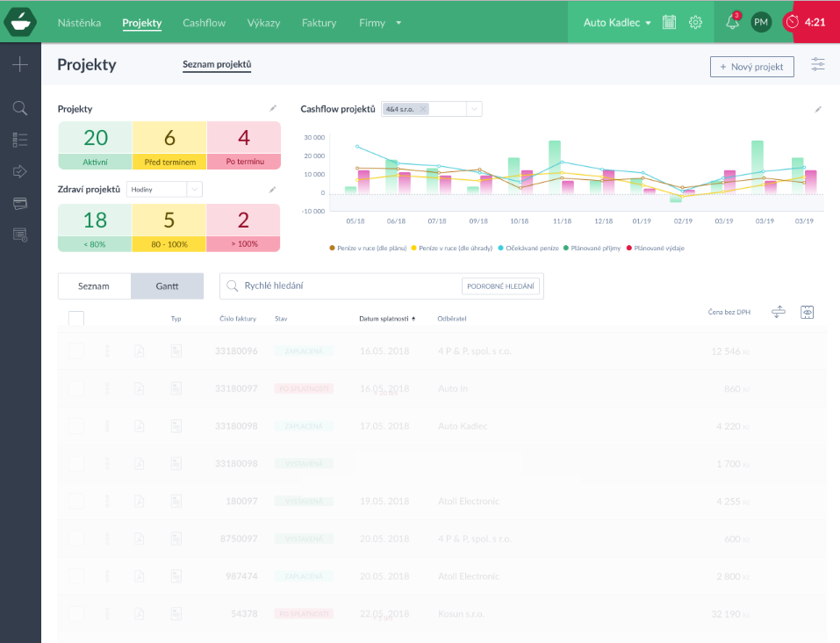Screen dimensions: 840x643
Task: Click the plus icon in left sidebar
Action: [x=20, y=64]
